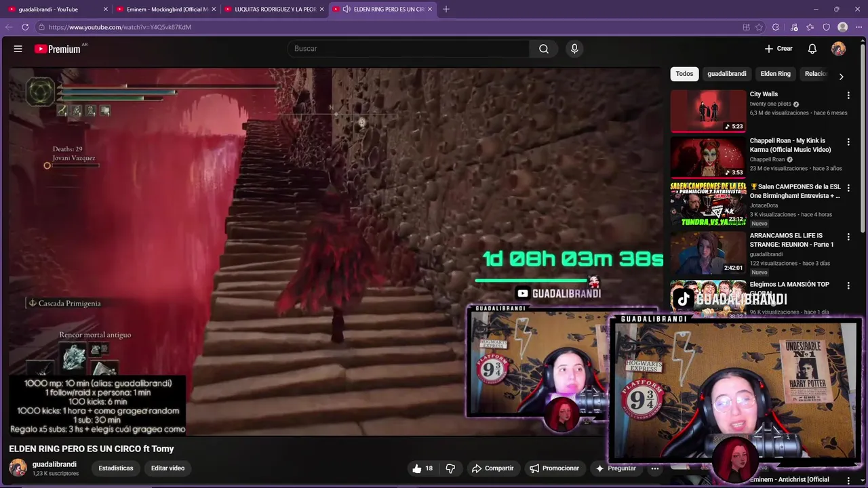Click the Crear button
Image resolution: width=868 pixels, height=488 pixels.
click(778, 49)
